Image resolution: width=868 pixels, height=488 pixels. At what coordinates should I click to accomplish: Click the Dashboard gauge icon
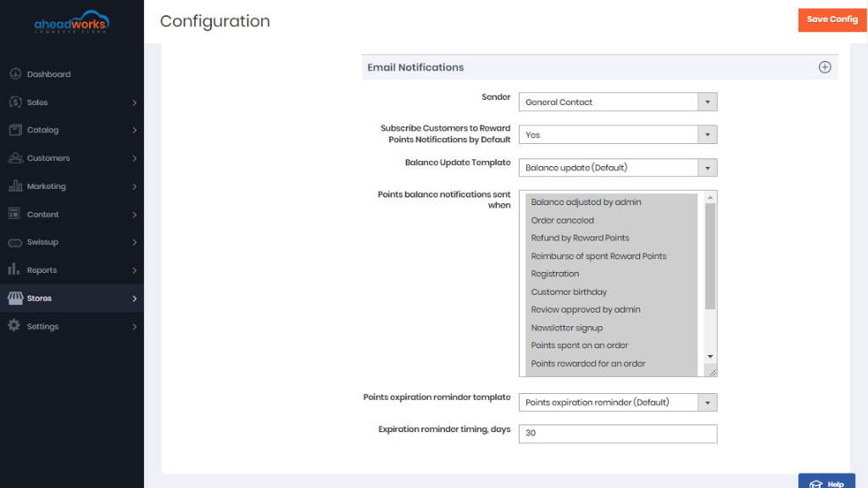coord(15,74)
